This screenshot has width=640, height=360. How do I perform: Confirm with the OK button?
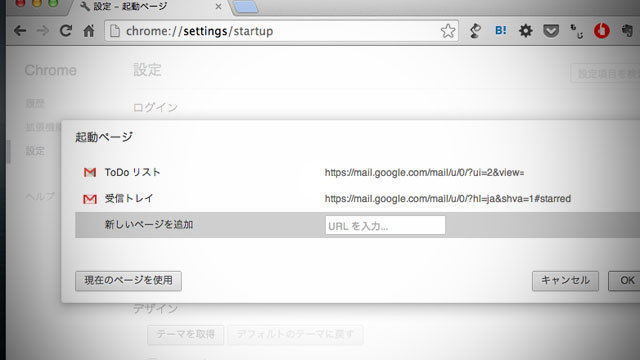[x=624, y=280]
